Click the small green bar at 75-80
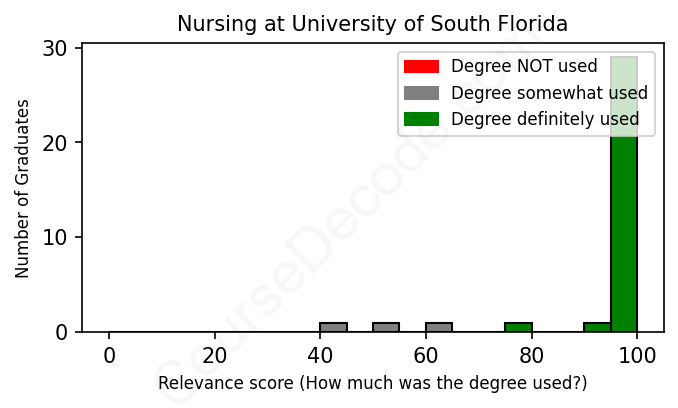This screenshot has width=678, height=408. click(518, 327)
